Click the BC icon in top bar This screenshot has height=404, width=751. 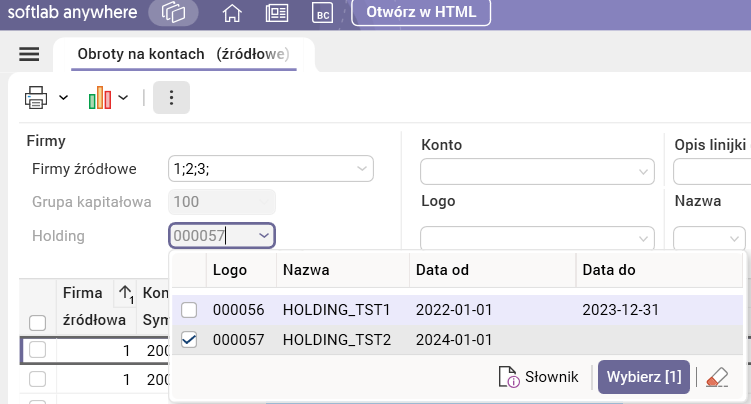pos(322,14)
